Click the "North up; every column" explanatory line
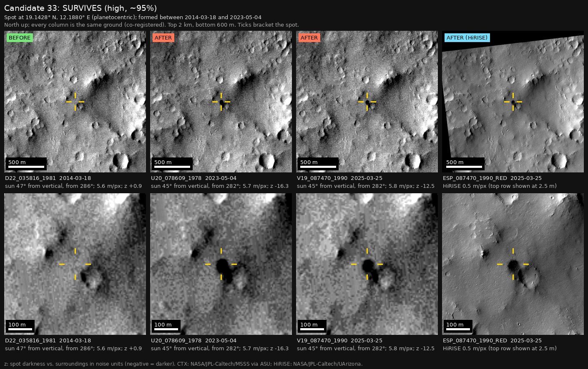588x369 pixels. [x=151, y=25]
